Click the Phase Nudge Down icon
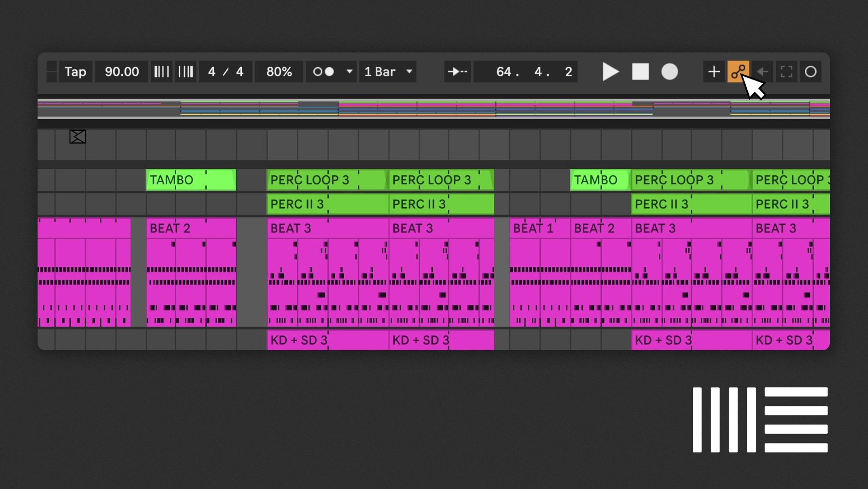The height and width of the screenshot is (489, 868). [161, 72]
